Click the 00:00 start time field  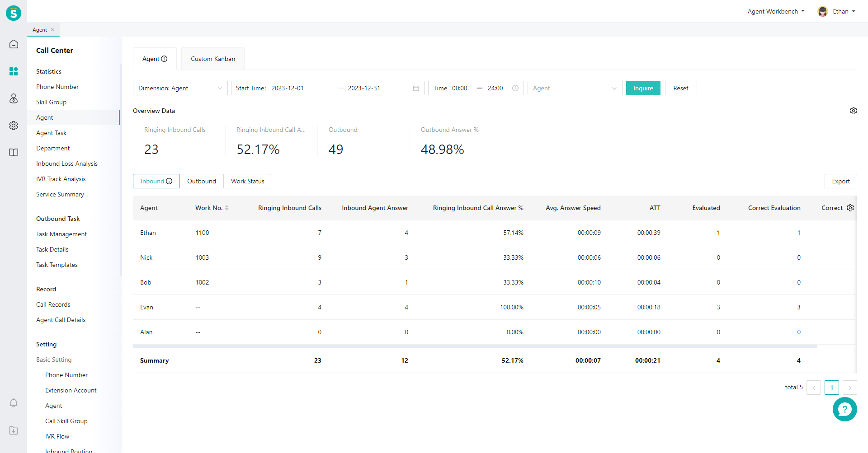[460, 88]
